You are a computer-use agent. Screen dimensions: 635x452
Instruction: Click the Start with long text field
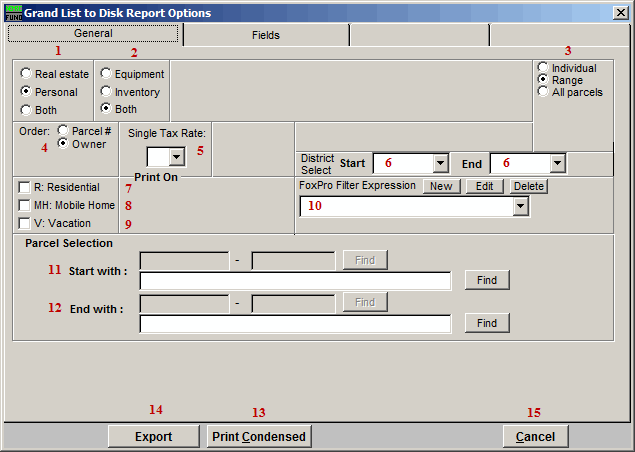(x=295, y=281)
